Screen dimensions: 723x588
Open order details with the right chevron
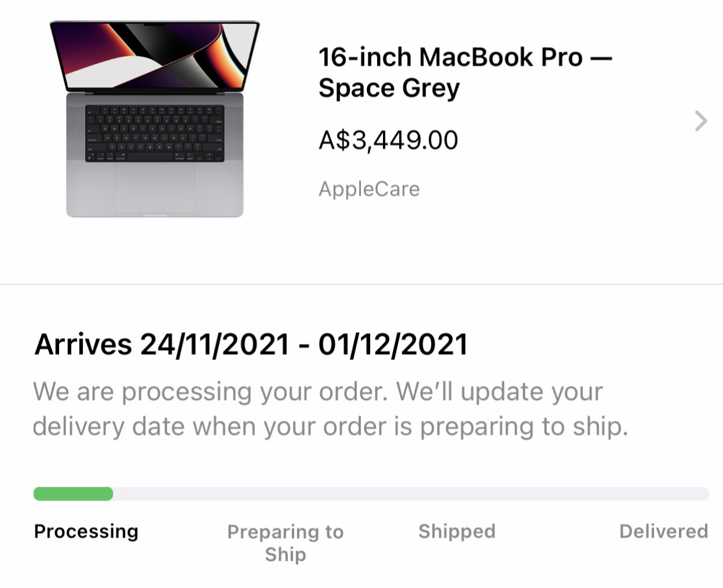point(701,121)
